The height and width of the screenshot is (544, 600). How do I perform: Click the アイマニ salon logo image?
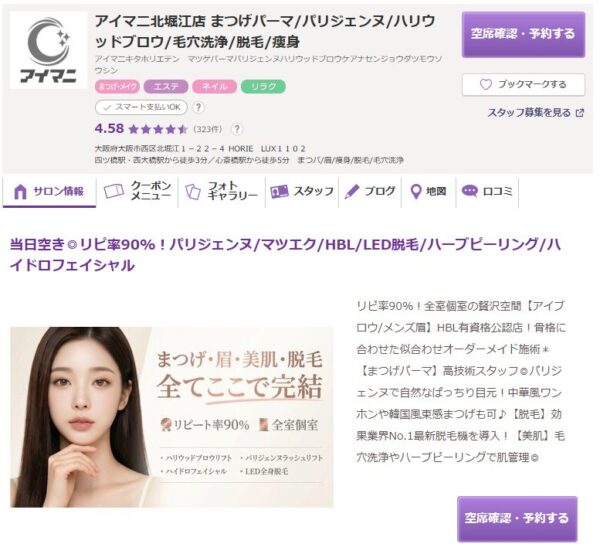[x=49, y=50]
